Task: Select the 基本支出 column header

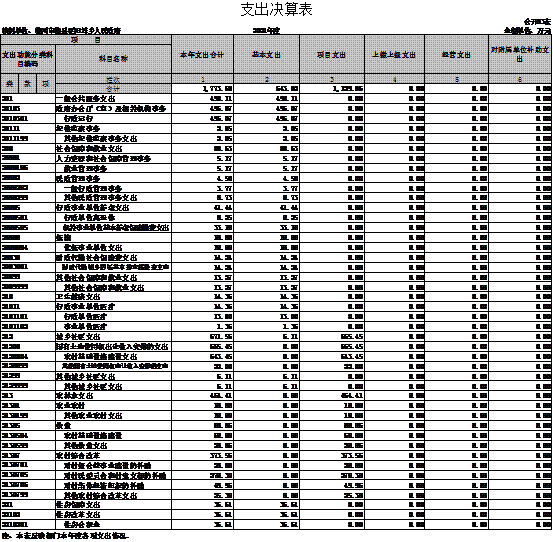Action: point(267,54)
